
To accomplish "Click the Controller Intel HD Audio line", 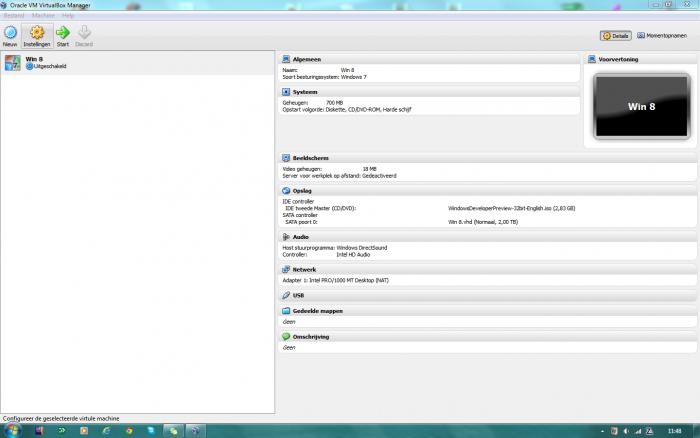I will coord(326,254).
